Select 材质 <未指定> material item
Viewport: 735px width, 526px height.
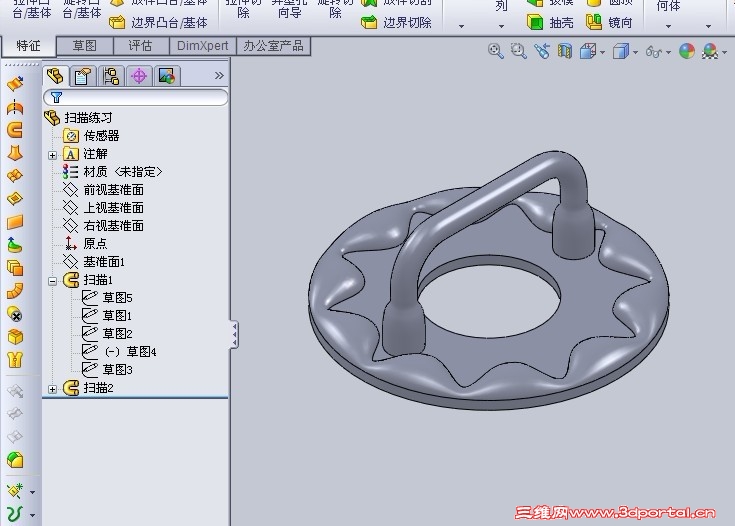tap(112, 172)
